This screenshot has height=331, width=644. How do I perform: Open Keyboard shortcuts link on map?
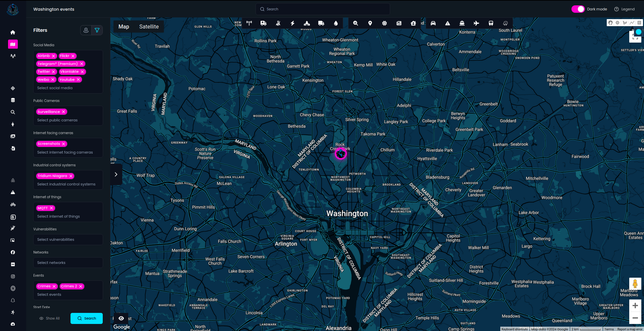pos(515,329)
